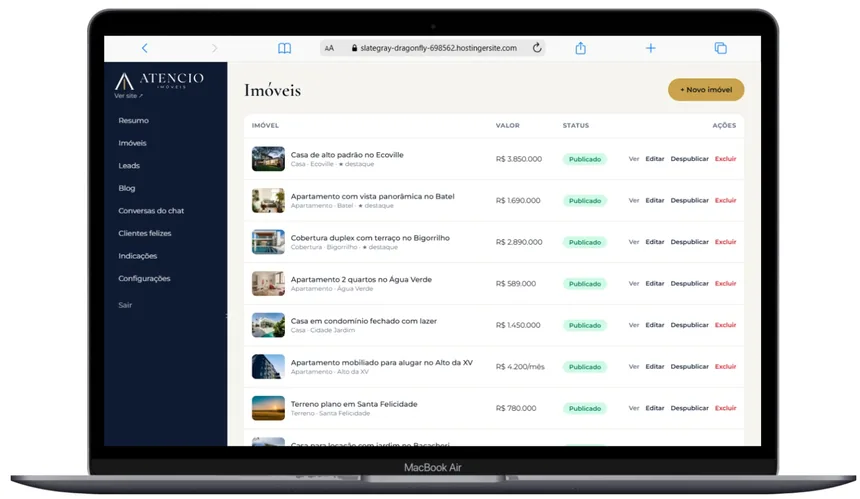
Task: Add a new tab with the plus icon
Action: point(650,48)
